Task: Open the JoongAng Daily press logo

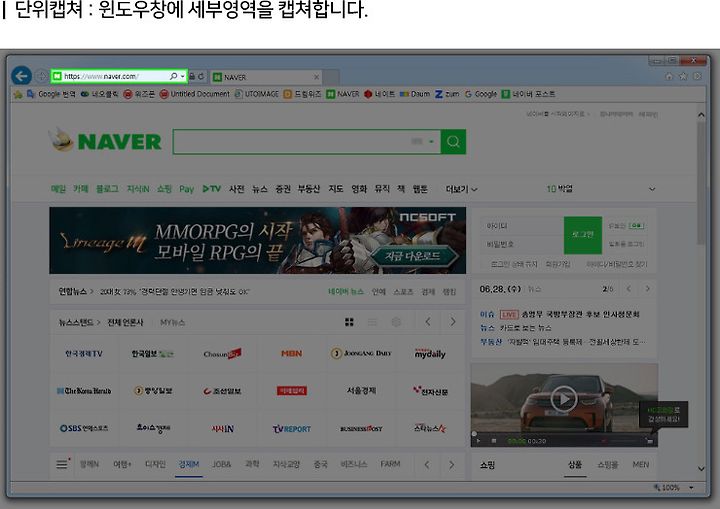Action: pos(361,353)
